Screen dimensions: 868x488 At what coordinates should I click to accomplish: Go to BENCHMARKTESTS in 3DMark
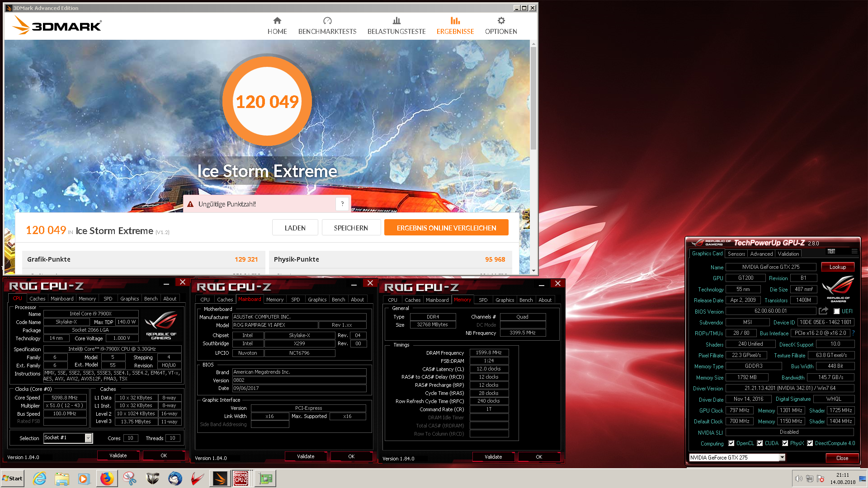pyautogui.click(x=327, y=26)
